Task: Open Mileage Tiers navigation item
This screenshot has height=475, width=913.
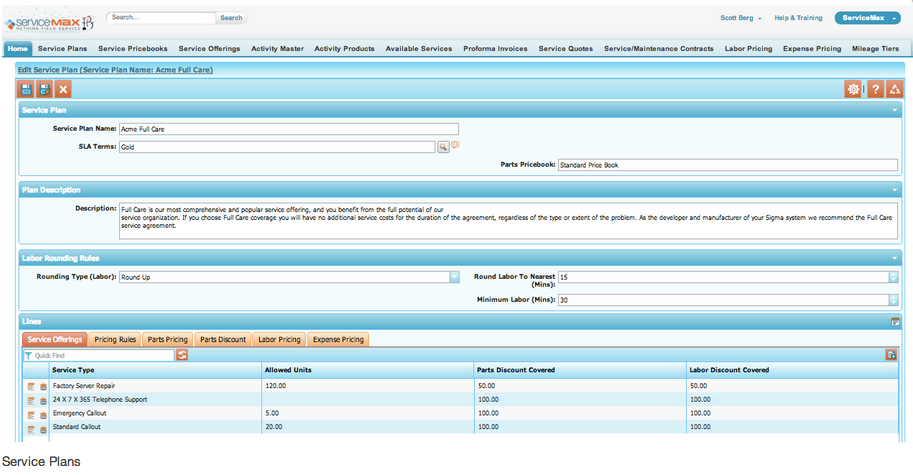Action: (876, 49)
